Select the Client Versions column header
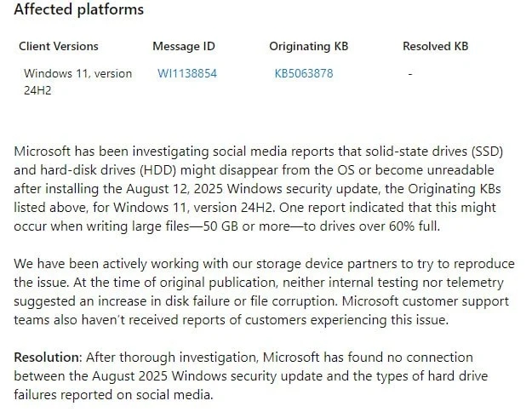 click(59, 46)
